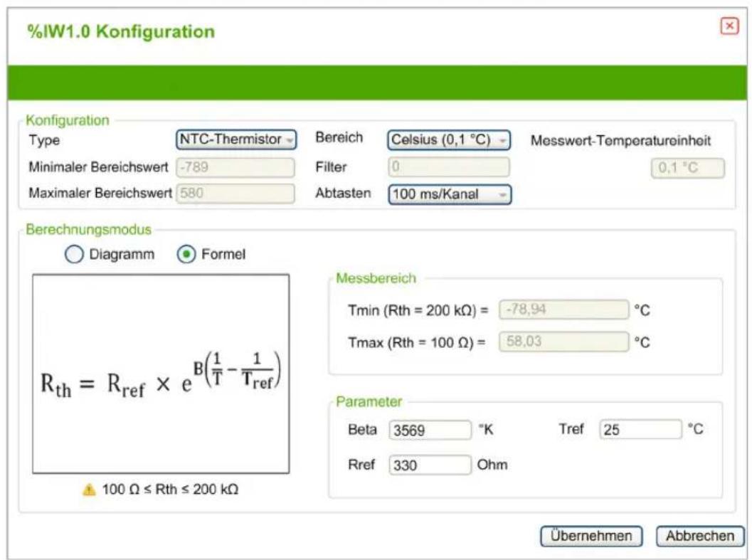This screenshot has width=752, height=560.
Task: Click the 'Tref' label
Action: (571, 428)
